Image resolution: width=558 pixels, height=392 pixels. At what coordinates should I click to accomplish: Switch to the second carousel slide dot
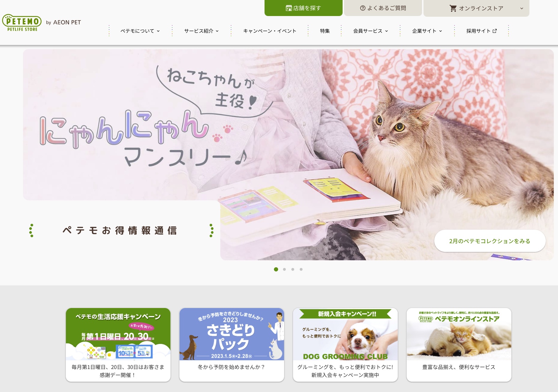pos(284,269)
